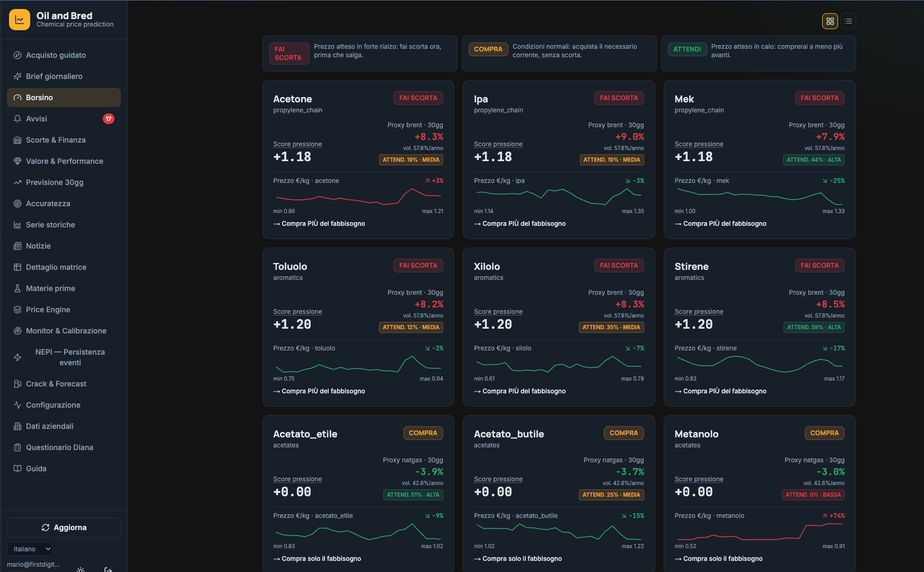Click the COMPRA badge on Acetato_butile card
This screenshot has height=572, width=924.
click(623, 433)
